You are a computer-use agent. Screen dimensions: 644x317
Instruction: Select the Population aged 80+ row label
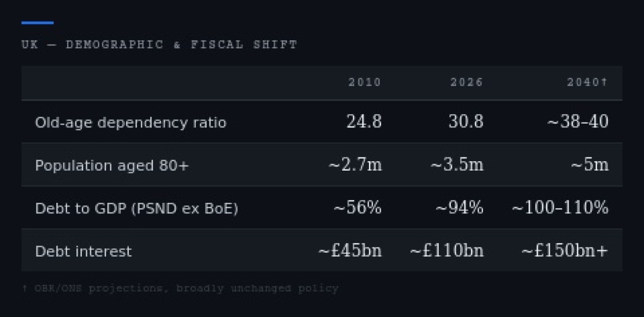[112, 165]
